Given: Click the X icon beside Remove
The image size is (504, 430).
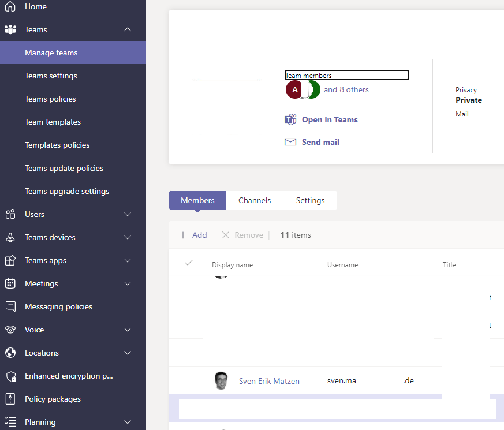Looking at the screenshot, I should point(226,235).
